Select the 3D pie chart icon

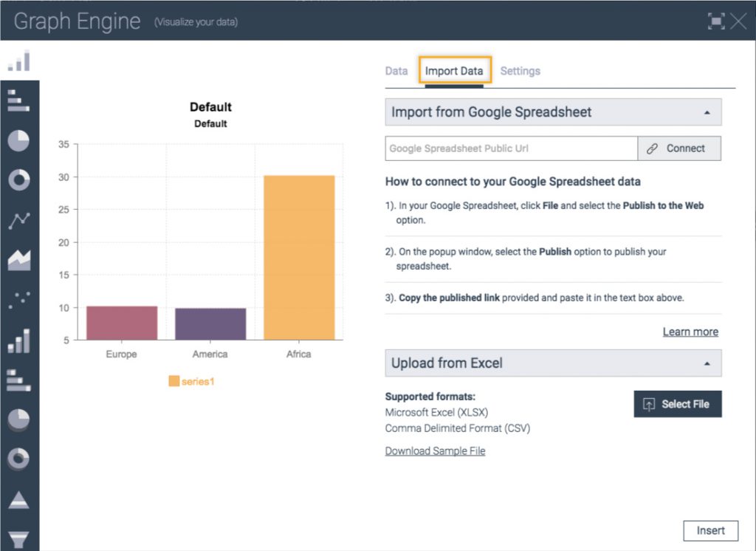point(19,420)
